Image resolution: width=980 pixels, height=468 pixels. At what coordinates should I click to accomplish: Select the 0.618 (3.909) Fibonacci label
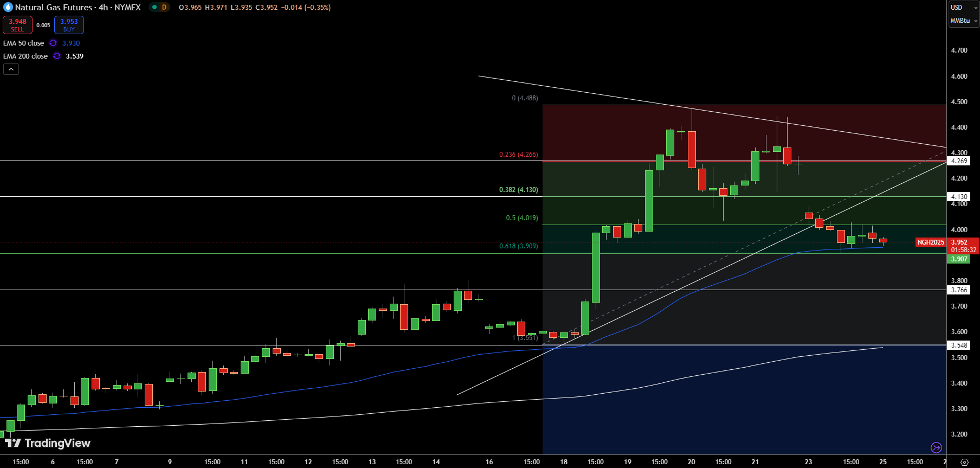(x=519, y=246)
